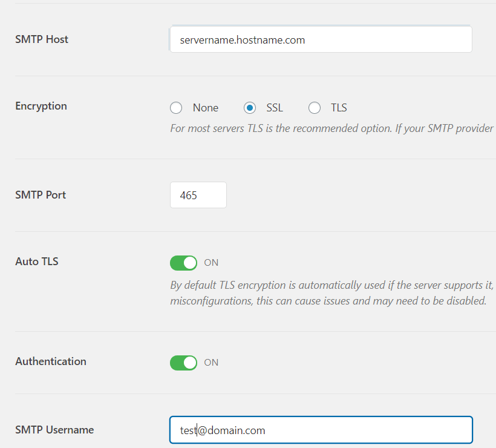Click the SMTP Username label
The height and width of the screenshot is (448, 496).
point(54,430)
